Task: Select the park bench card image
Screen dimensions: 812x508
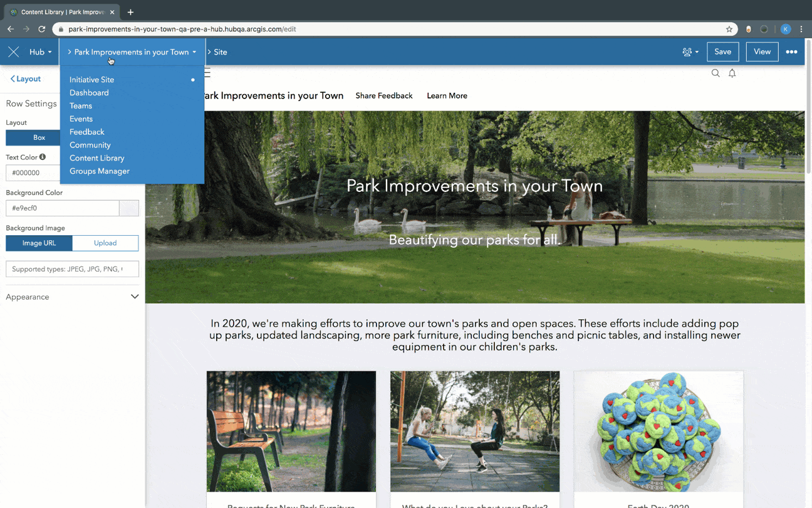Action: click(x=291, y=431)
